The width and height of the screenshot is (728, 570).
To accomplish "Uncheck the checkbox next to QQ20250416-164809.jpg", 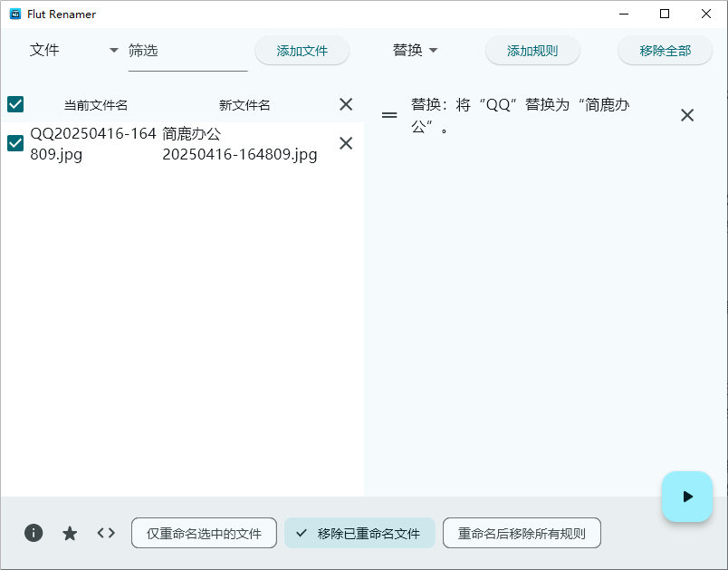I will coord(14,143).
